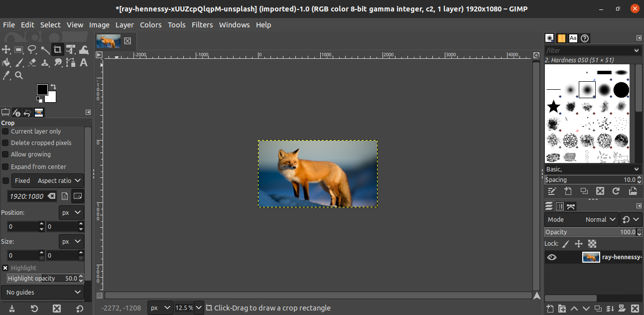Expand the No guides dropdown
The height and width of the screenshot is (315, 644).
(43, 293)
